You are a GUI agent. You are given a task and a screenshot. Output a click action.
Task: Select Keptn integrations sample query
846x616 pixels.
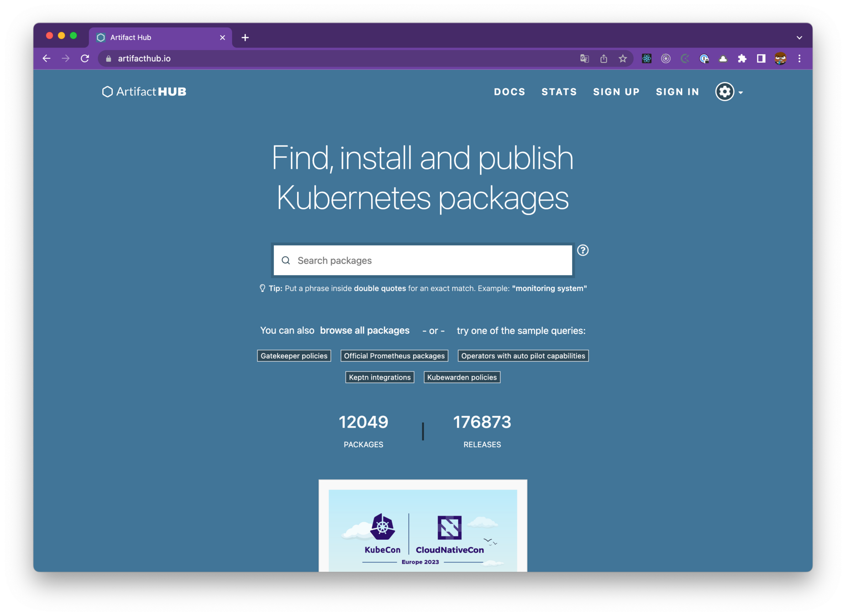[x=380, y=377]
